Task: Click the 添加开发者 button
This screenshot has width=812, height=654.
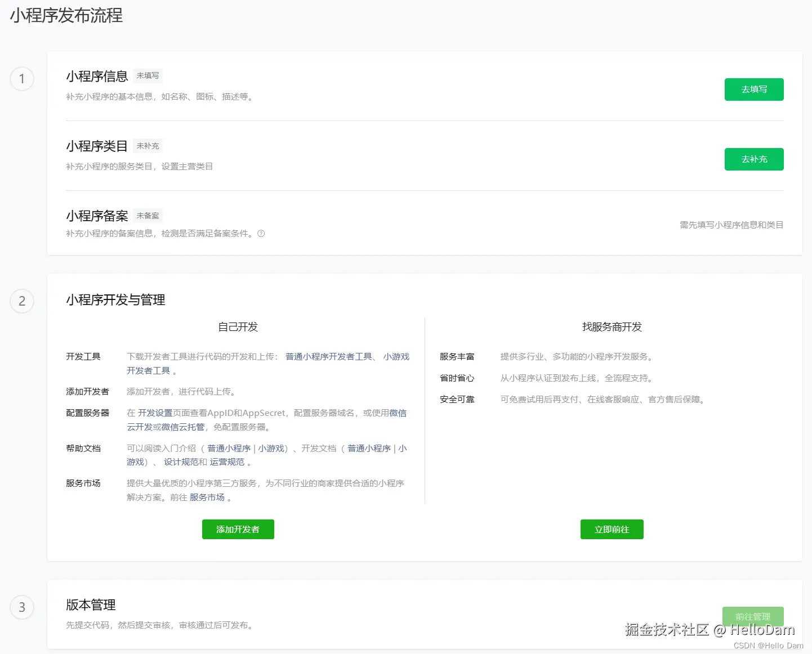Action: tap(238, 529)
